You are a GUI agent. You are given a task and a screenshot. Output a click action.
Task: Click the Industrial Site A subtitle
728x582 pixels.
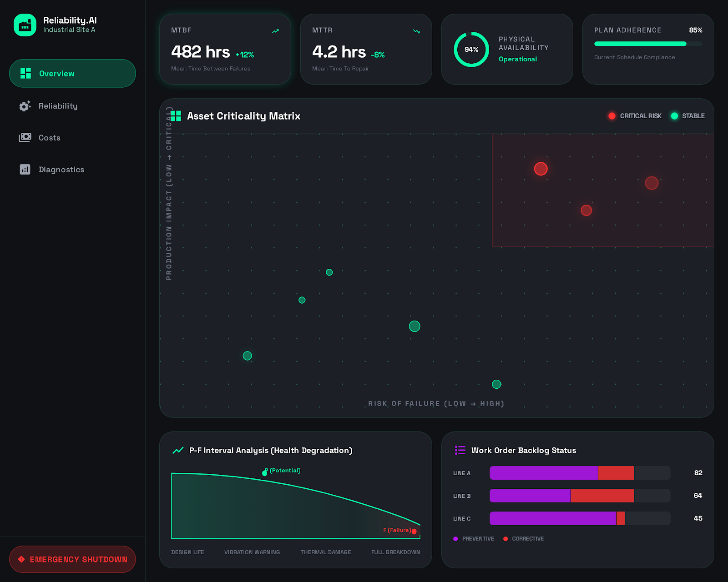click(x=69, y=30)
